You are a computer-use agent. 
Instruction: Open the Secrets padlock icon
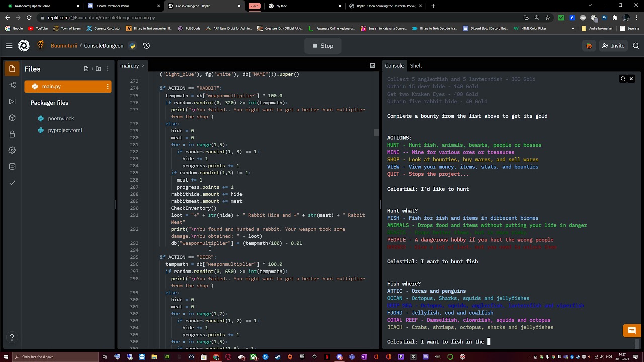pos(12,134)
